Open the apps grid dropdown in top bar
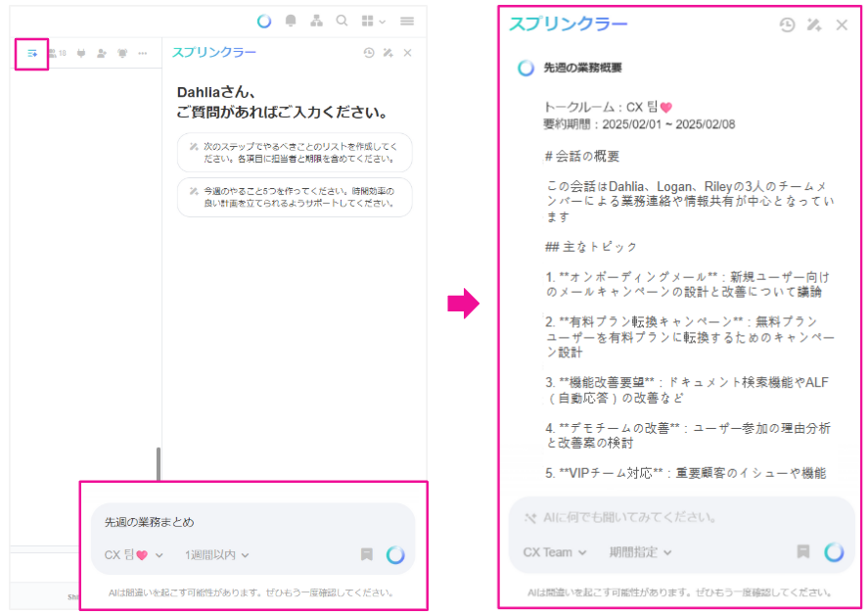868x615 pixels. (x=373, y=21)
